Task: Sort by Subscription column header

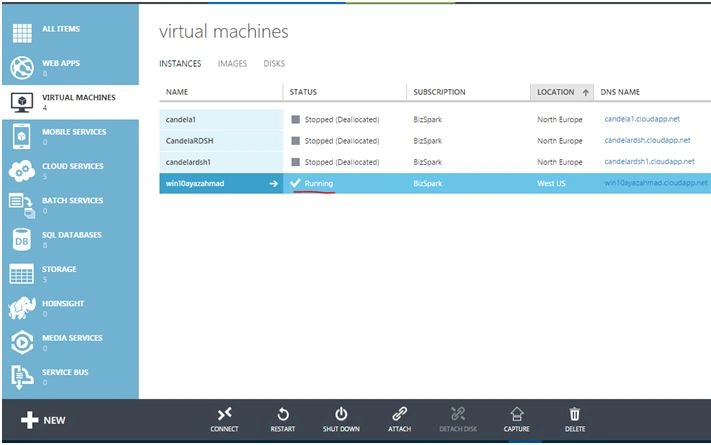Action: point(439,92)
